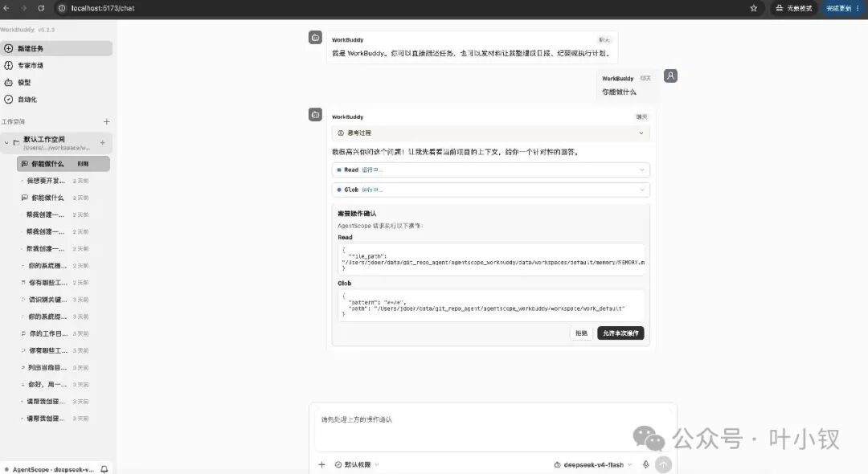
Task: Expand the Glob 运行中 tool call row
Action: (490, 190)
